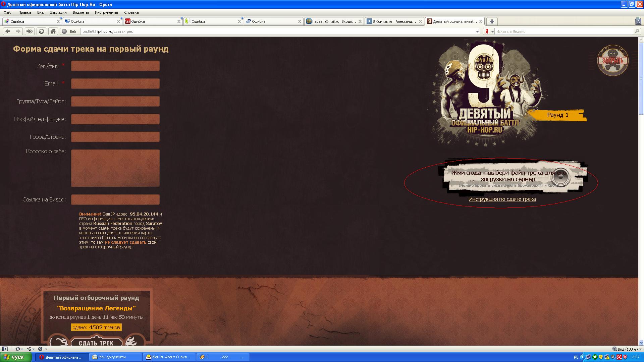The image size is (644, 362).
Task: Click the Reload page icon
Action: click(41, 31)
